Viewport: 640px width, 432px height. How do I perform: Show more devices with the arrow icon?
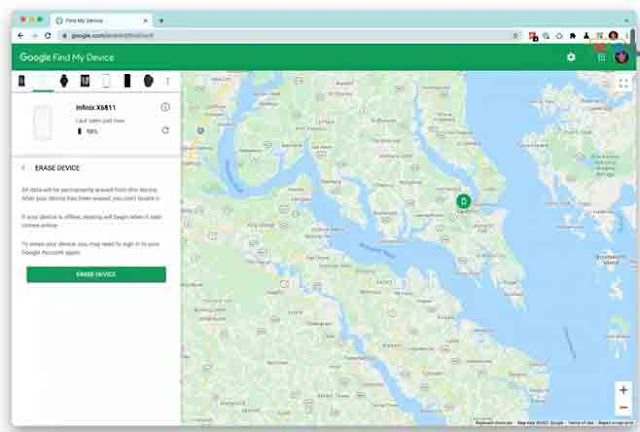(x=168, y=81)
